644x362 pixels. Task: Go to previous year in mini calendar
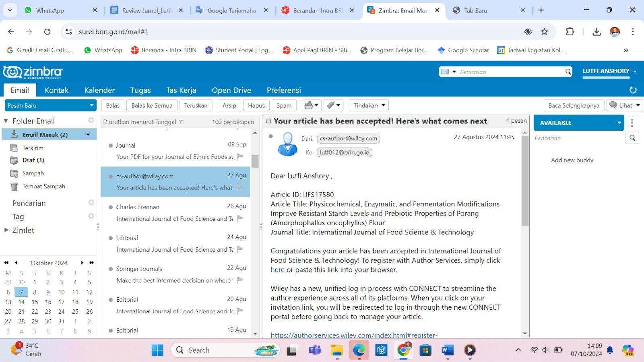6,263
